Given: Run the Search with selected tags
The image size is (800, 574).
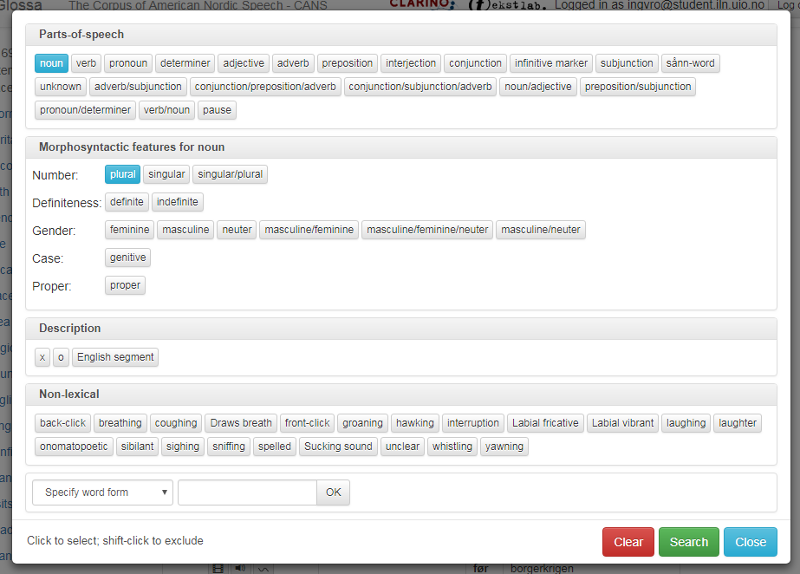Looking at the screenshot, I should tap(689, 542).
